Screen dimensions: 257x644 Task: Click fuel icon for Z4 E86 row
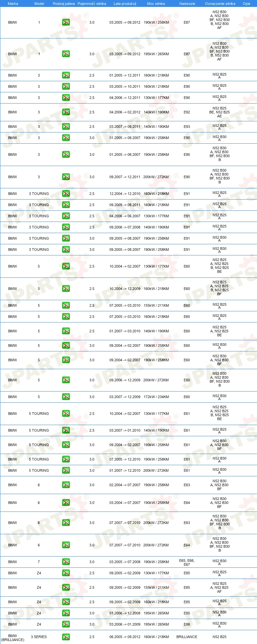tap(66, 624)
